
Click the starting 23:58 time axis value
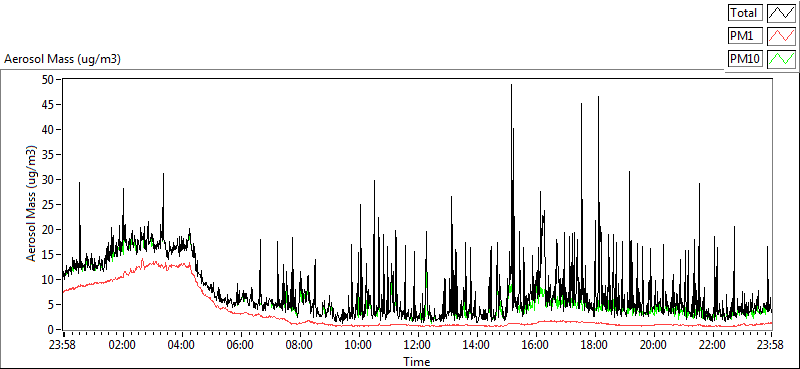(63, 344)
